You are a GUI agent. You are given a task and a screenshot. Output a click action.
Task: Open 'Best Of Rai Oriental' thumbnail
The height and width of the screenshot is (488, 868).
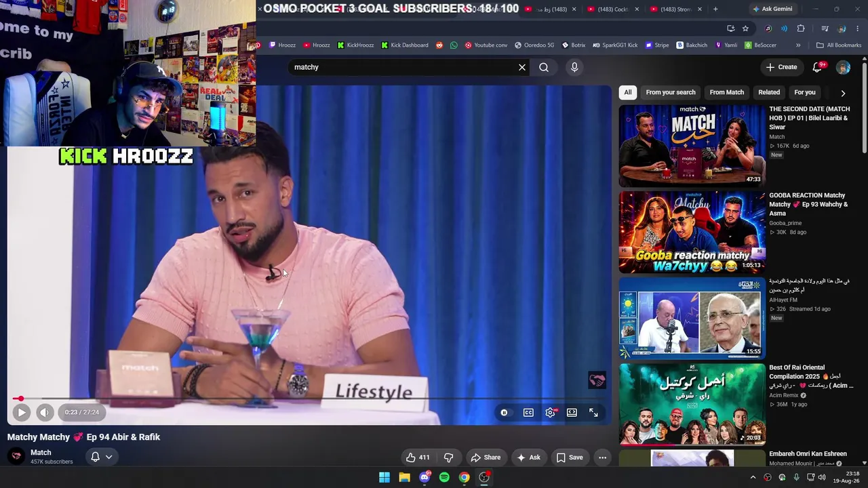pos(692,404)
